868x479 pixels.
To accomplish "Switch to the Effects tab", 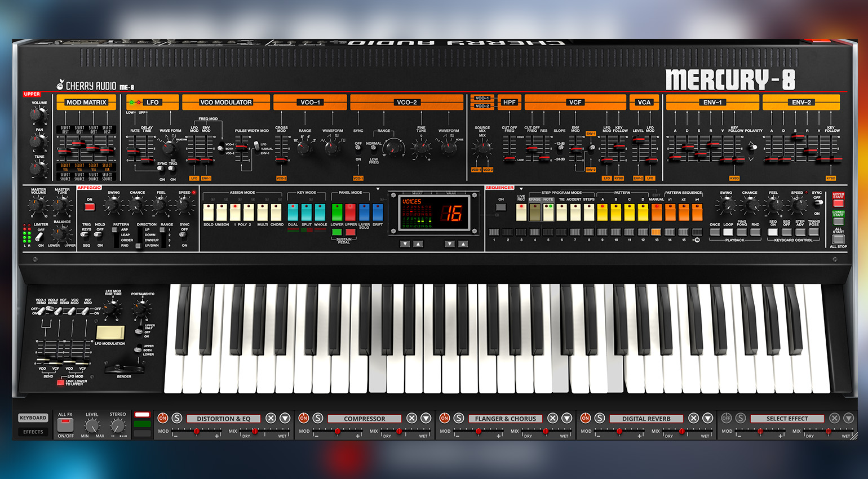I will [33, 432].
